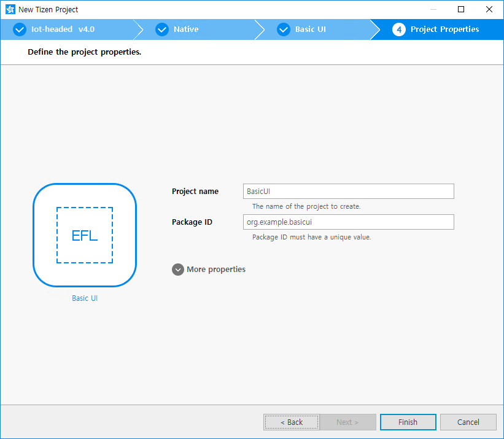Select the EFL template icon
This screenshot has height=439, width=504.
click(x=85, y=235)
